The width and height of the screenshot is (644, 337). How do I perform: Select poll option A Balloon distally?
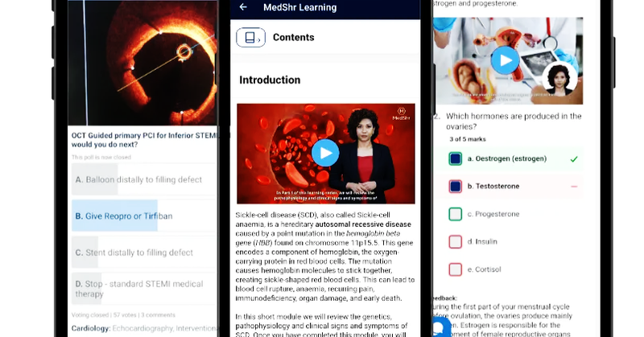pyautogui.click(x=144, y=179)
